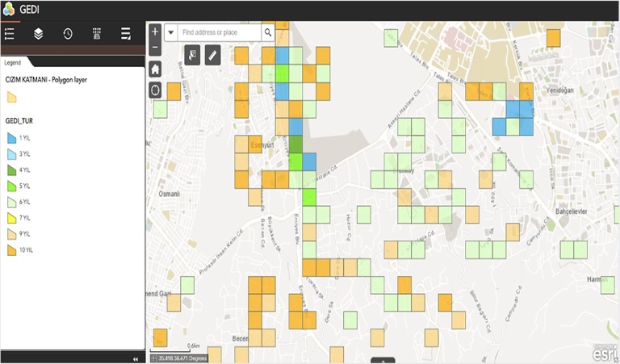
Task: Open the basemap gallery grid icon
Action: [97, 34]
